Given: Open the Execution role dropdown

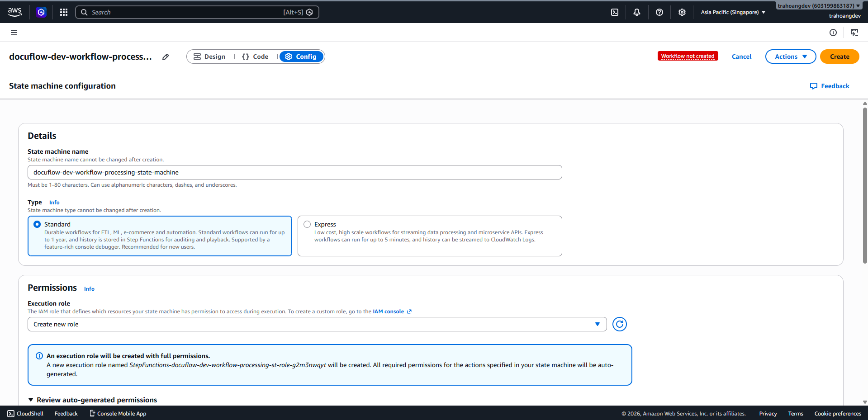Looking at the screenshot, I should tap(317, 324).
